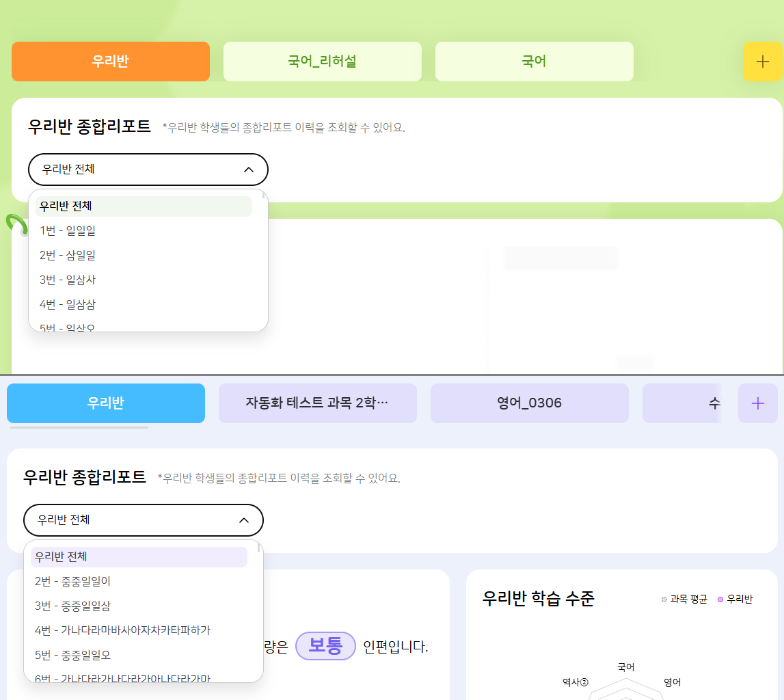Click the yellow plus add-class button
The height and width of the screenshot is (700, 784).
point(762,62)
